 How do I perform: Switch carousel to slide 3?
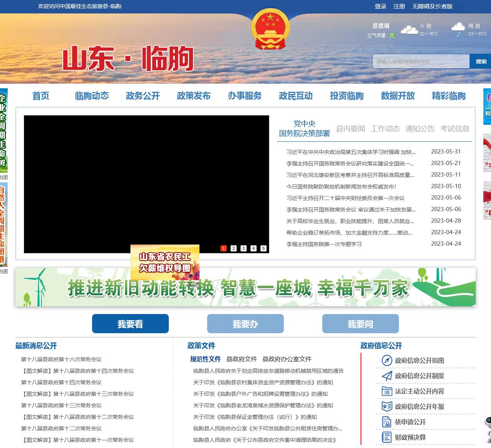click(x=244, y=248)
